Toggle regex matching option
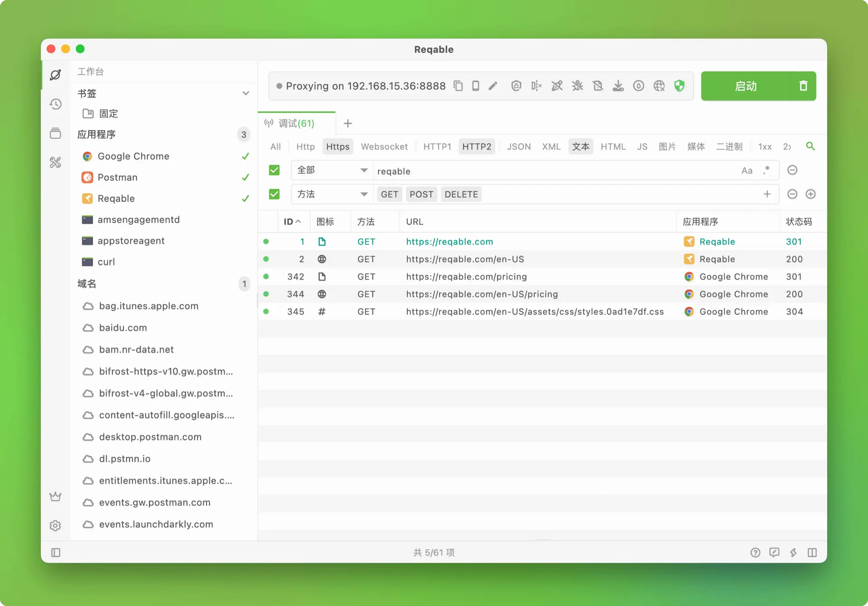The width and height of the screenshot is (868, 606). (767, 170)
